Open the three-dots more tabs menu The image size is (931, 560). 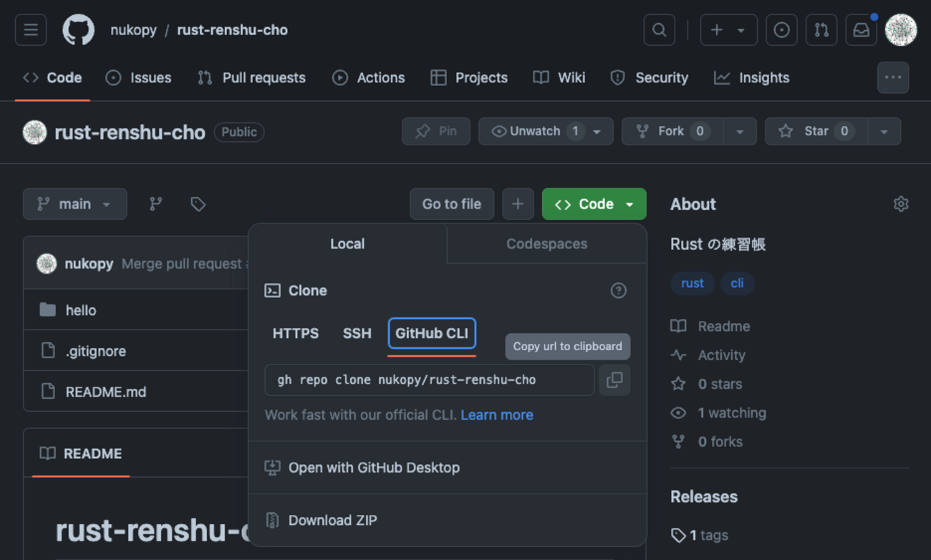point(893,77)
